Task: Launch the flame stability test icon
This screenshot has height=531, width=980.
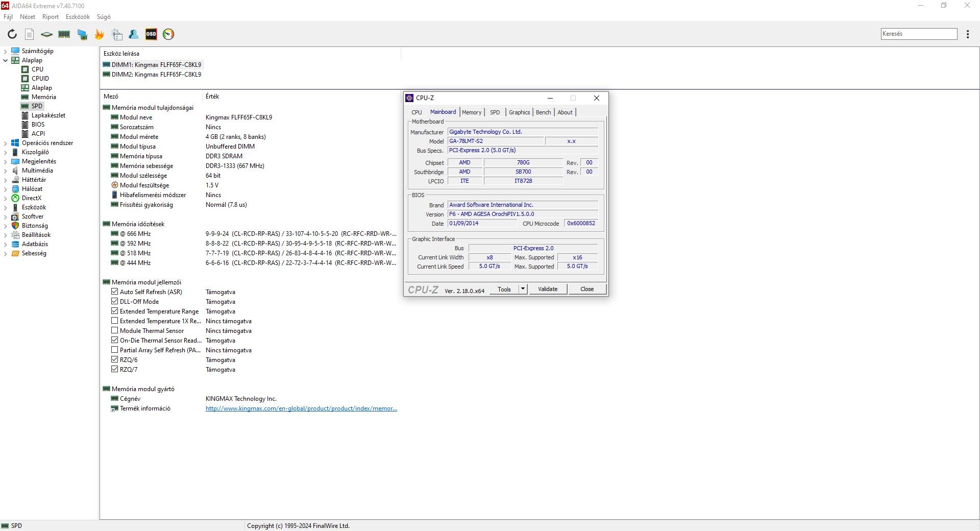Action: 99,34
